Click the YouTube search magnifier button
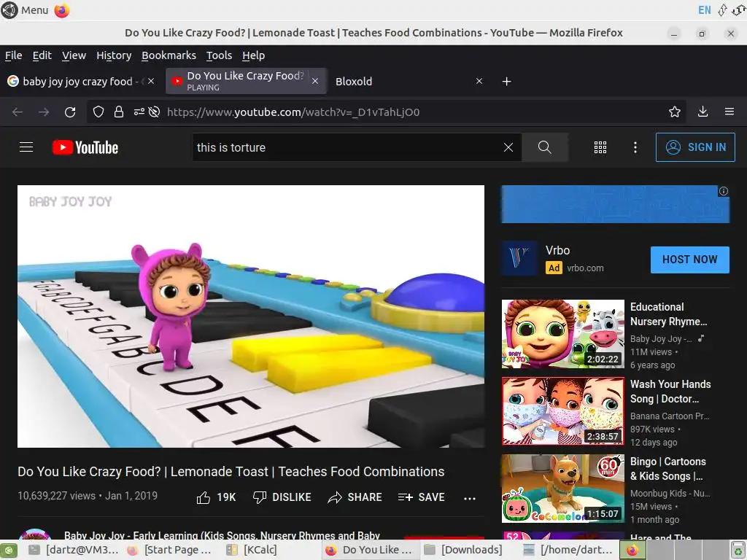This screenshot has width=747, height=560. pyautogui.click(x=544, y=147)
